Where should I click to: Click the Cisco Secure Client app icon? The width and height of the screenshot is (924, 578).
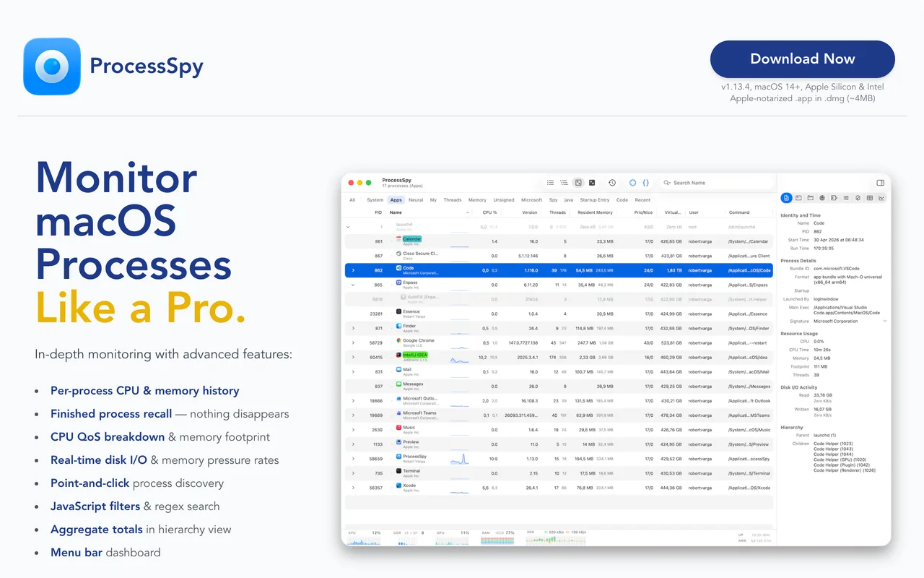click(398, 254)
